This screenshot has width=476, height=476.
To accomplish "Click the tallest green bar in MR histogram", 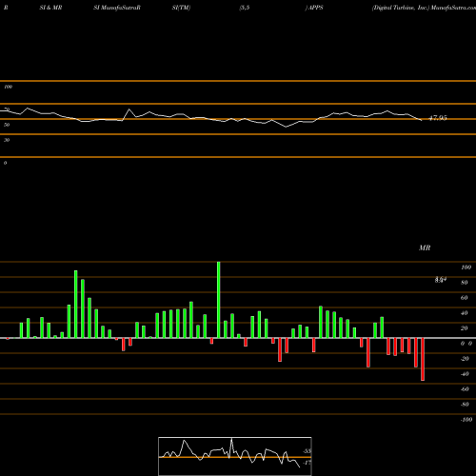I will click(219, 300).
